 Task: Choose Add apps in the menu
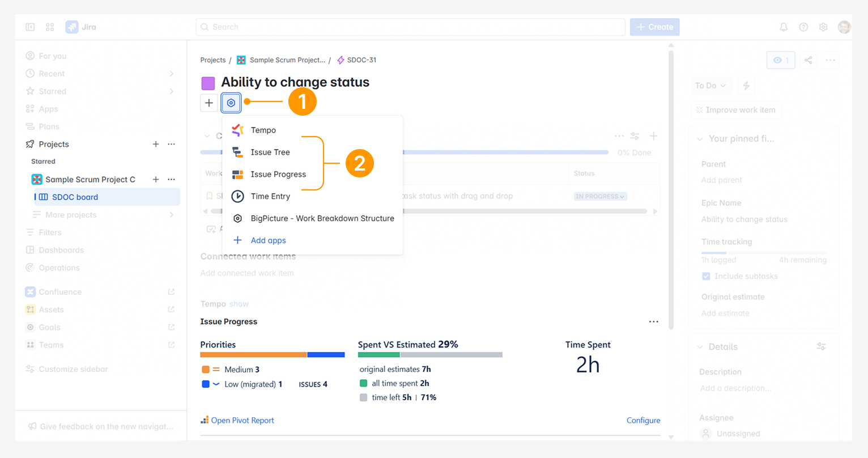(x=313, y=240)
